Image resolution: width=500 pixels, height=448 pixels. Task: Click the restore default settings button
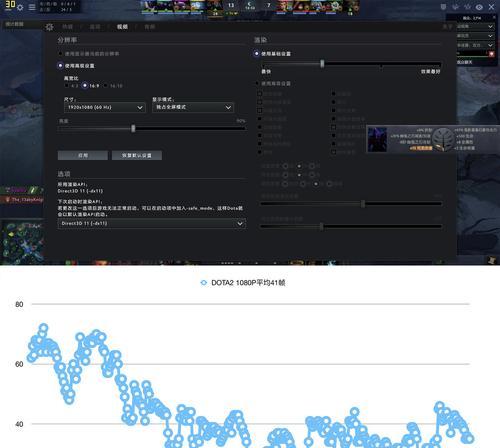tap(137, 155)
